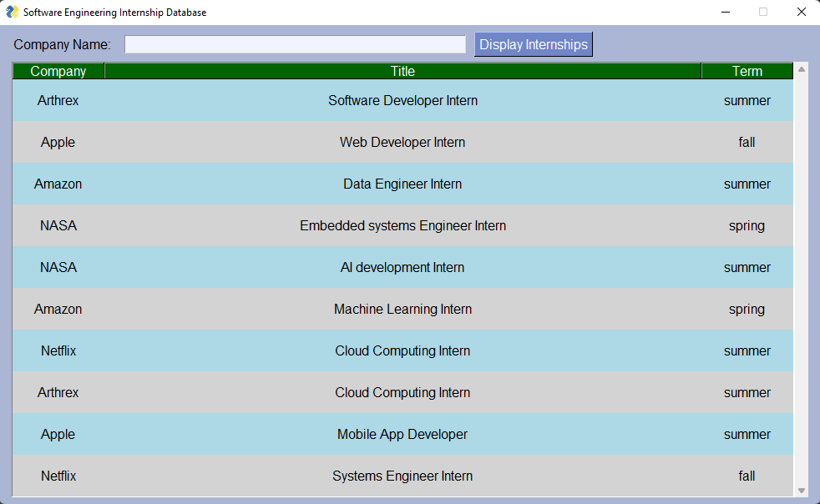The image size is (820, 504).
Task: Select the Software Developer Intern row
Action: (402, 100)
